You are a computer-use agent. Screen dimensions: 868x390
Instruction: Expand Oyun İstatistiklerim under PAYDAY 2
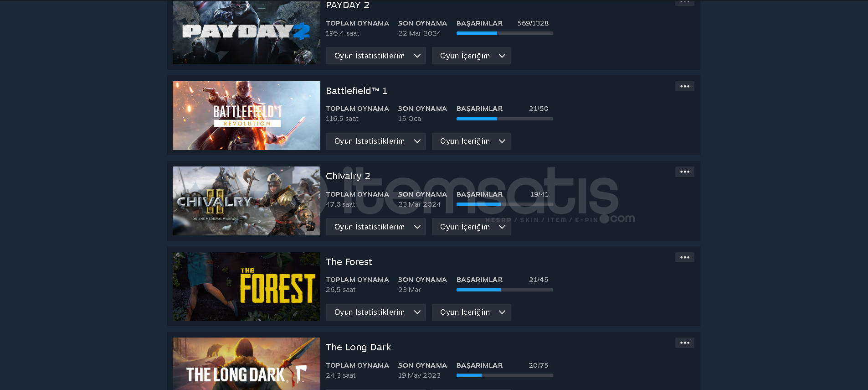375,56
